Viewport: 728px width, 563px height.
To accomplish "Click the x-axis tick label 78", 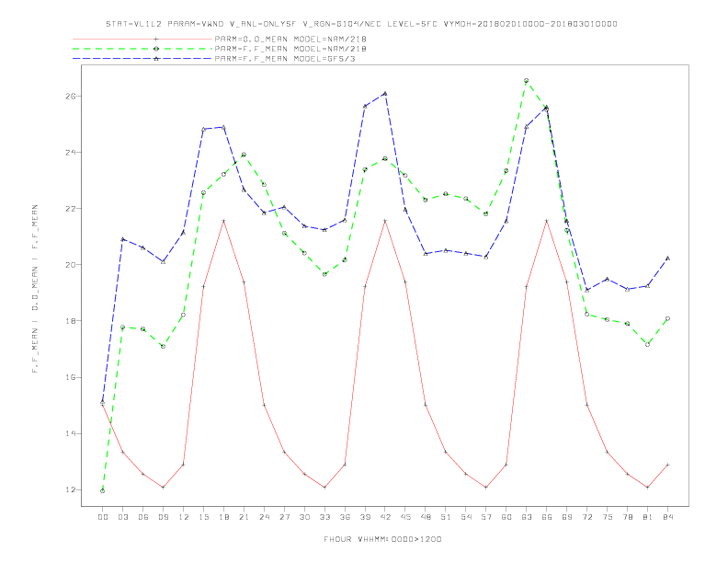I will (x=628, y=517).
